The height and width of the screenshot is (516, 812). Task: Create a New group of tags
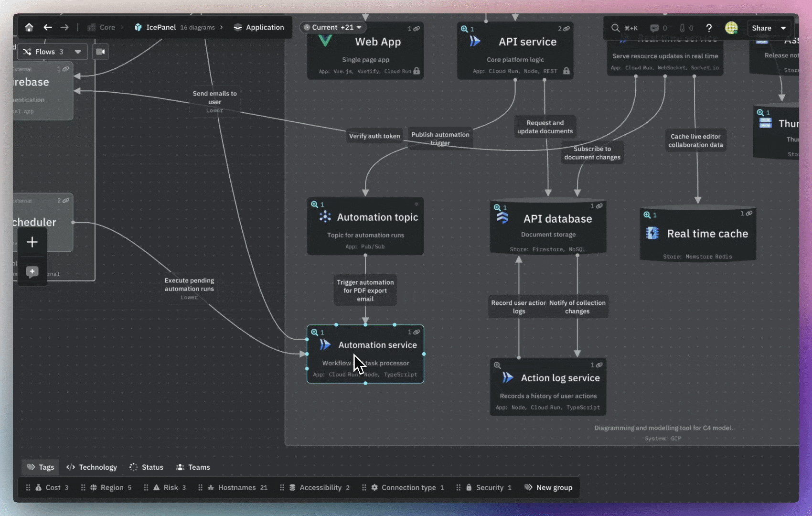[548, 487]
